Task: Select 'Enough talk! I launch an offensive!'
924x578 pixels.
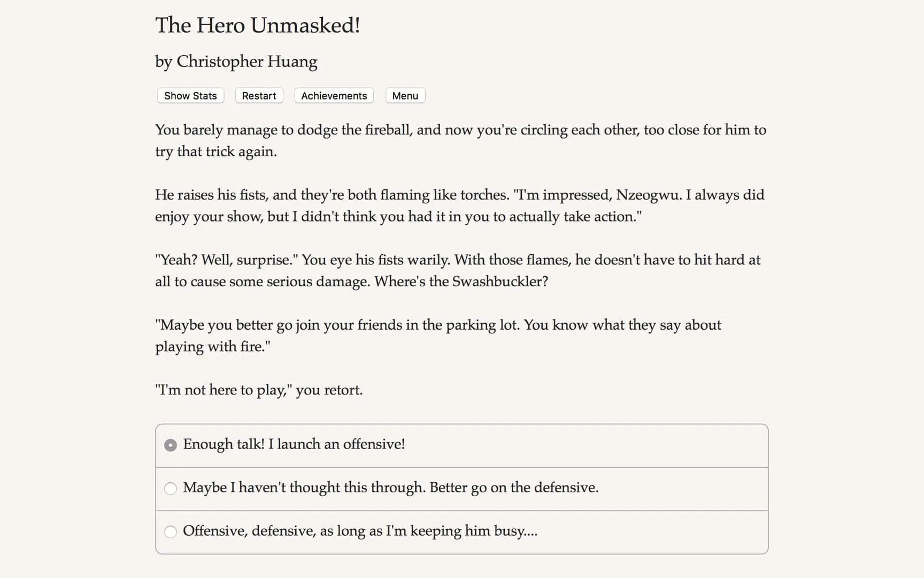Action: [294, 444]
